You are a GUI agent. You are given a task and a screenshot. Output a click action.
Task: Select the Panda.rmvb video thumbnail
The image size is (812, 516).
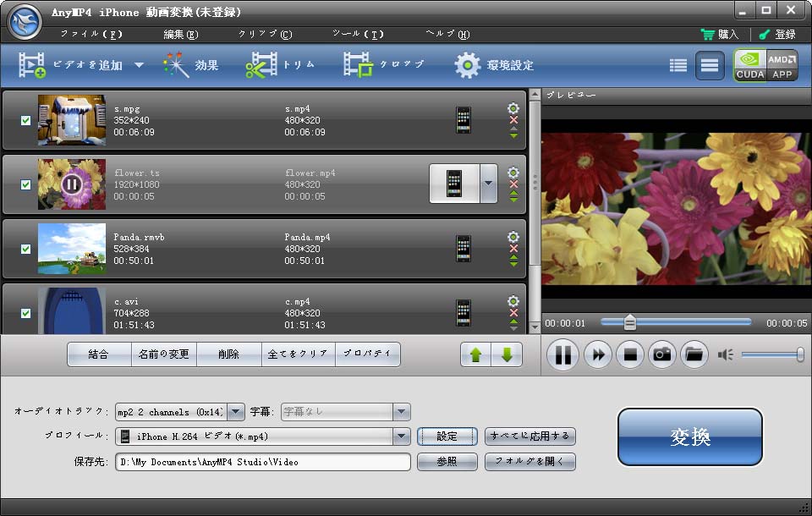click(x=72, y=249)
